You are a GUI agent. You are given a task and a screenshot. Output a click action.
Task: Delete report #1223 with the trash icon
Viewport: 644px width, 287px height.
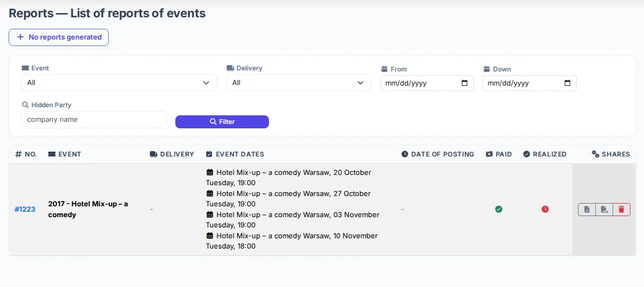(x=621, y=209)
